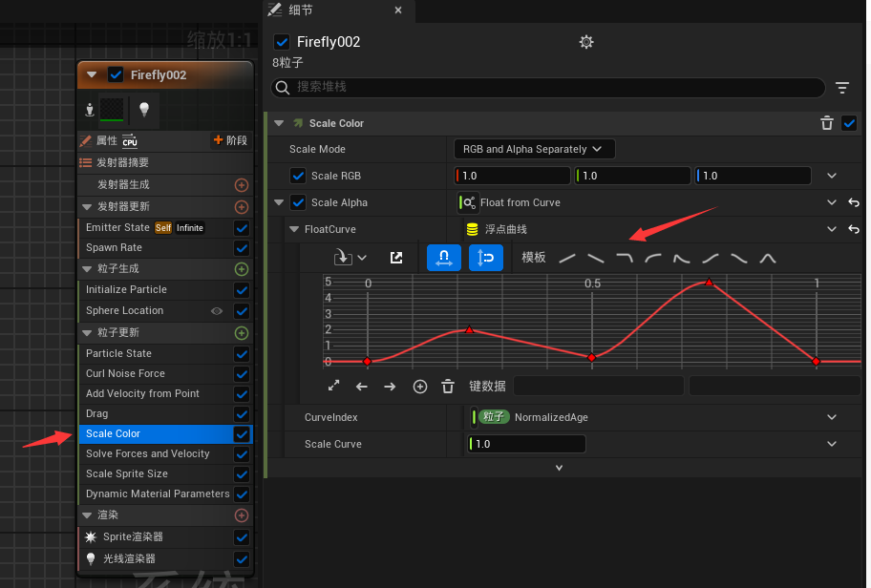
Task: Reset Scale Alpha to default value
Action: [853, 202]
